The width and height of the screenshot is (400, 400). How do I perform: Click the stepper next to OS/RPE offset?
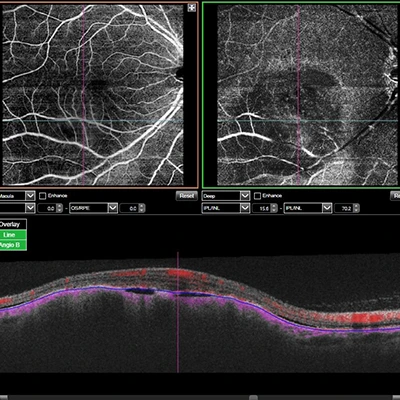[x=142, y=208]
